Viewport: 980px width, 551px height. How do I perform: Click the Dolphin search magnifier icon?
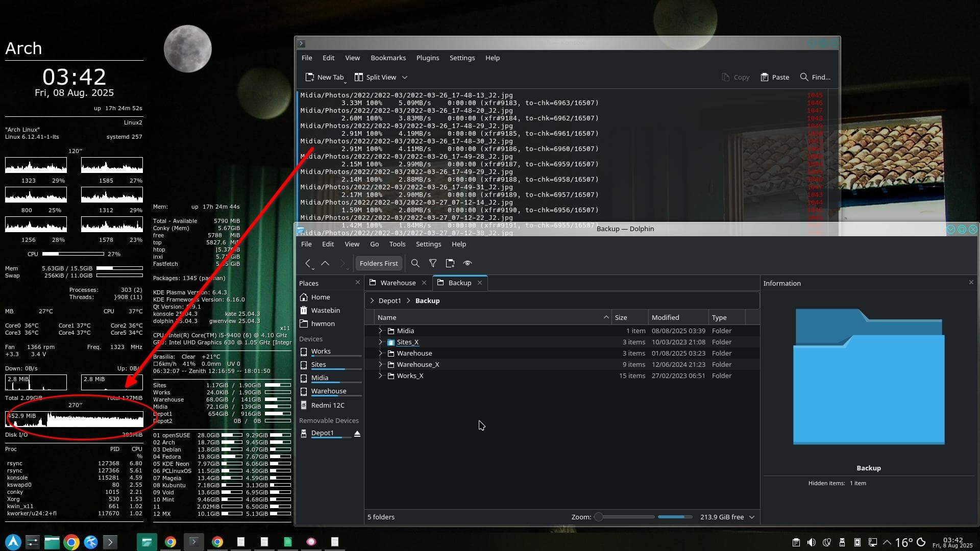pos(415,263)
